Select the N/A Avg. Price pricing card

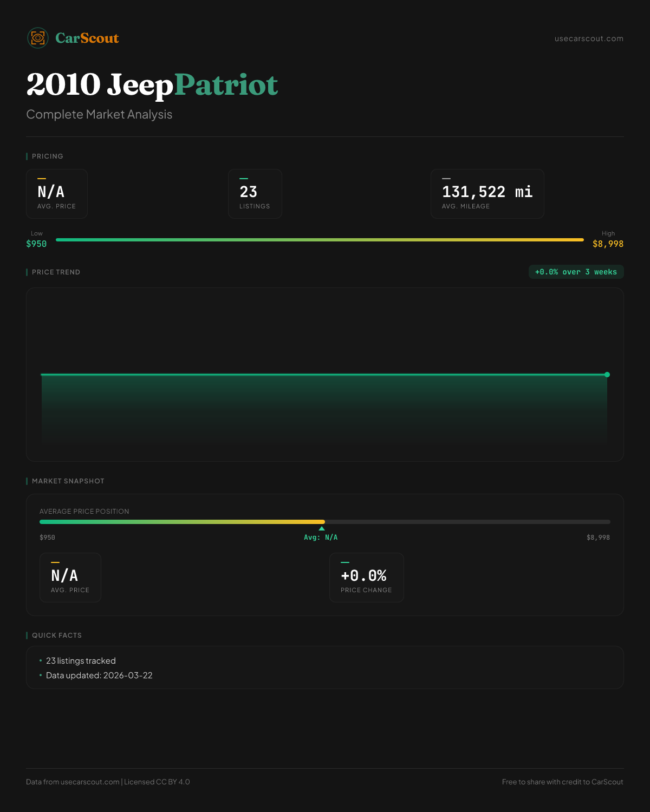tap(57, 194)
